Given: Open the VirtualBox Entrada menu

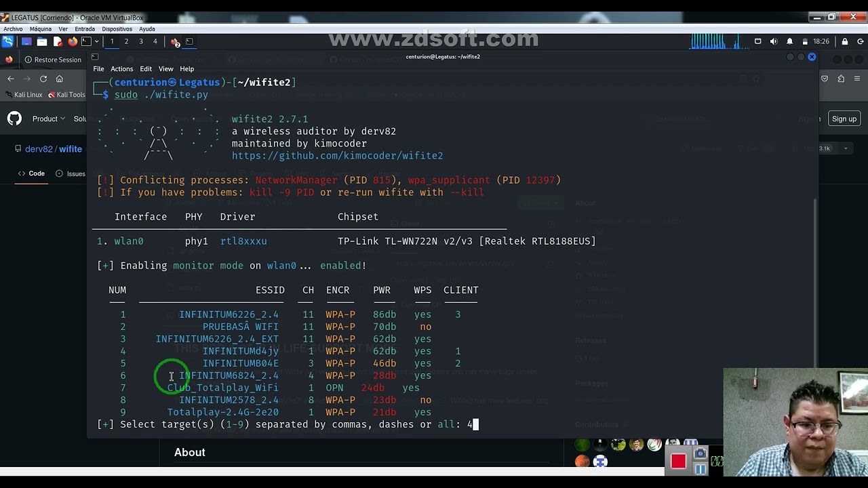Looking at the screenshot, I should click(85, 29).
